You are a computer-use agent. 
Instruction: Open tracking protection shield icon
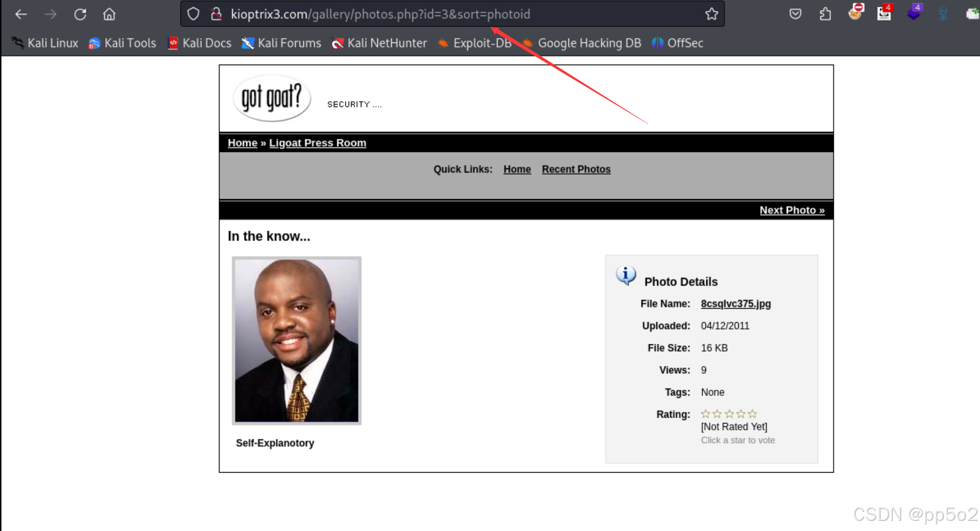[x=193, y=14]
